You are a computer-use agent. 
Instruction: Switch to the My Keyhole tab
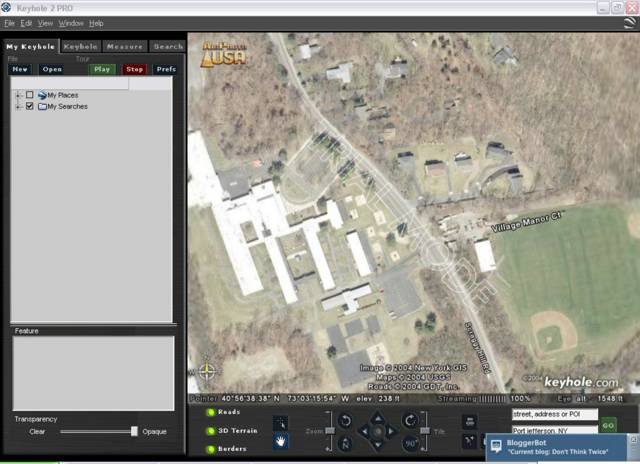pyautogui.click(x=31, y=47)
